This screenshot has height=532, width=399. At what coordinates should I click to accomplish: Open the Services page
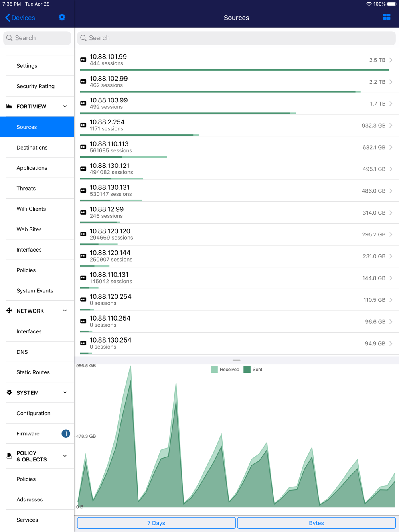coord(37,520)
